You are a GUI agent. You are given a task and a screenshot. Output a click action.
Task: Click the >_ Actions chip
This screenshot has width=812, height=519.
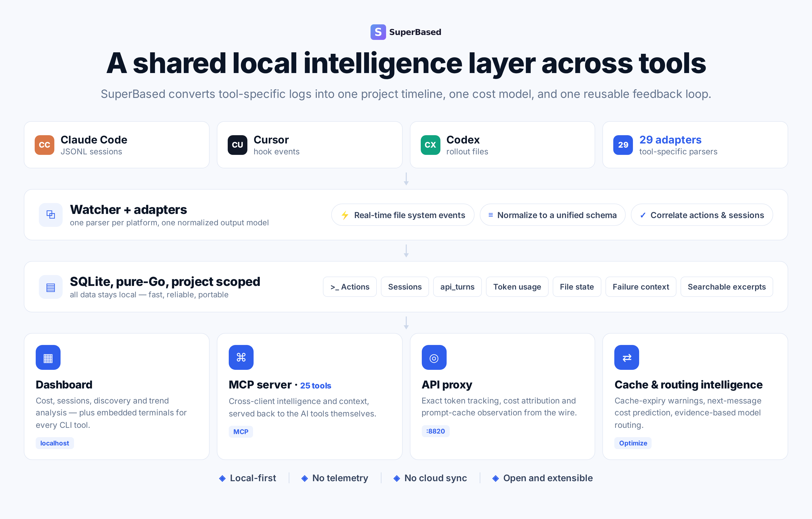(350, 287)
